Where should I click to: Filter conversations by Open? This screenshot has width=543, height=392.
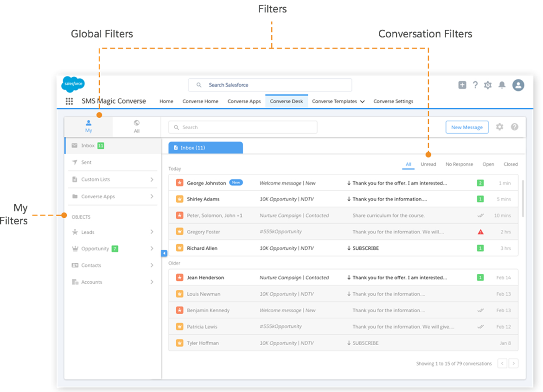tap(488, 164)
